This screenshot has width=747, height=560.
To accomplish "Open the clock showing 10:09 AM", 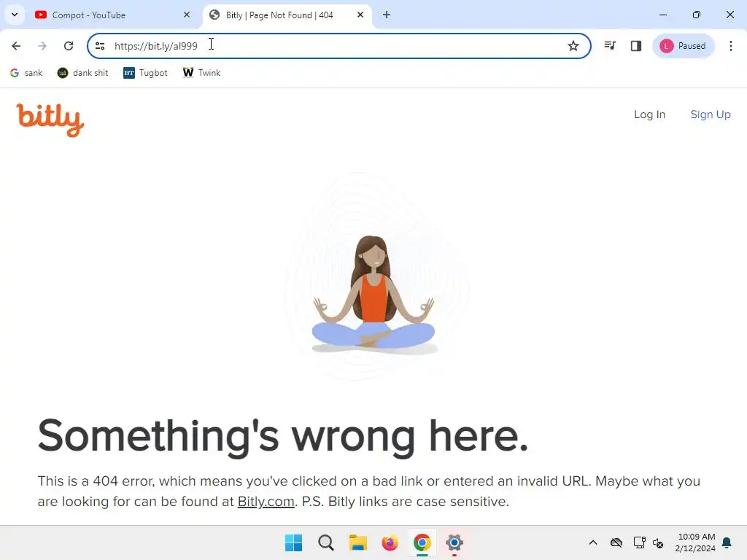I will click(694, 542).
